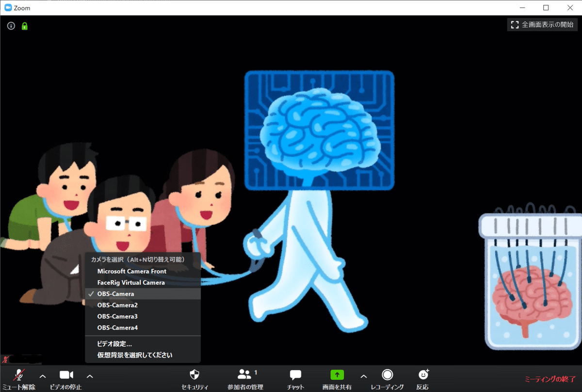Viewport: 582px width, 392px height.
Task: Click ミーティングの終了 to end meeting
Action: (x=550, y=379)
